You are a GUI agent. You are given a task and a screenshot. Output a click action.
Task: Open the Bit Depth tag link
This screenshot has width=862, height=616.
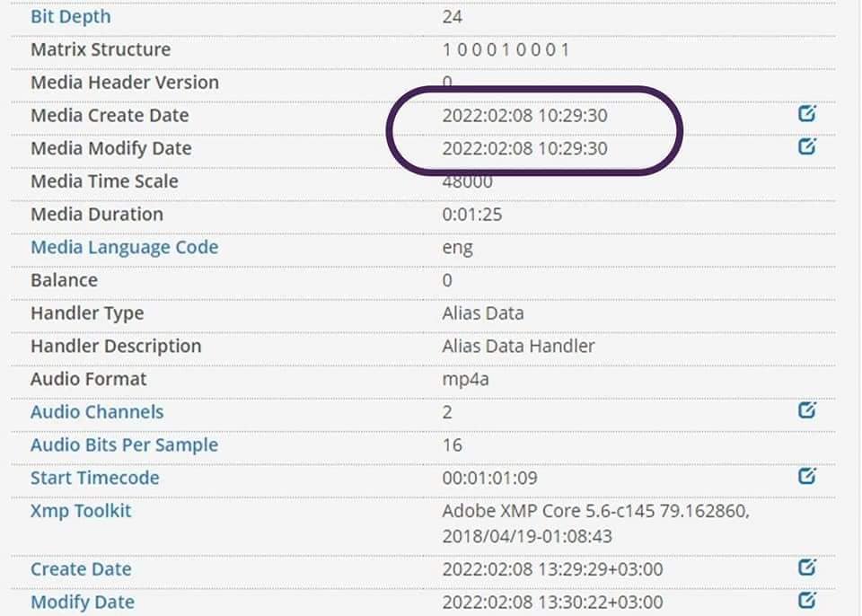(x=71, y=16)
